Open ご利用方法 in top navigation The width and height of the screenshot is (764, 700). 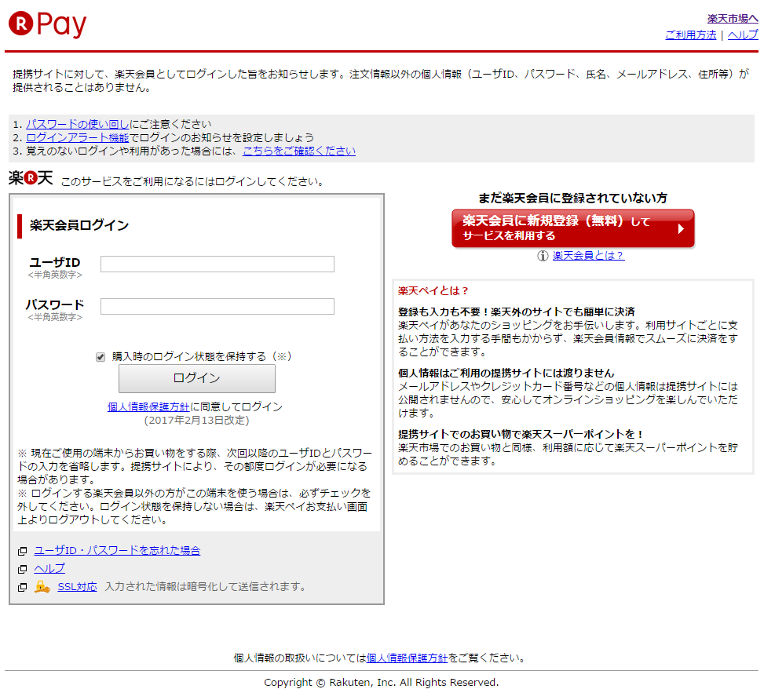[690, 35]
